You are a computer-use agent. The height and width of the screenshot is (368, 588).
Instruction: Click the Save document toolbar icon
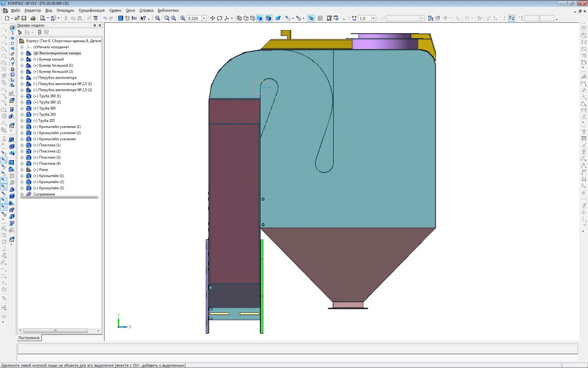pos(23,18)
